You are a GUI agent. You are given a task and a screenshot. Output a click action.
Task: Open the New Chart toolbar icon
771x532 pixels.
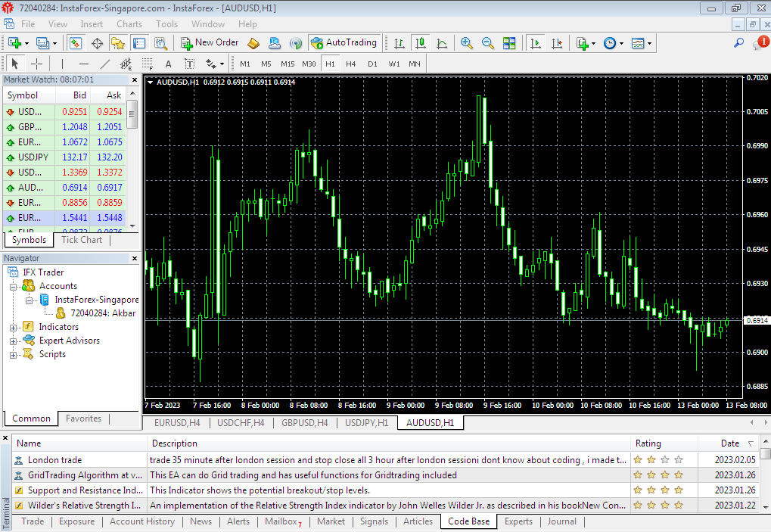tap(14, 43)
